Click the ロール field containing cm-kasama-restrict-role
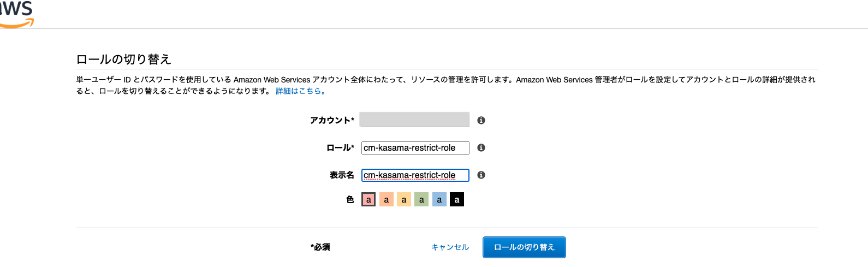868x267 pixels. (x=415, y=147)
